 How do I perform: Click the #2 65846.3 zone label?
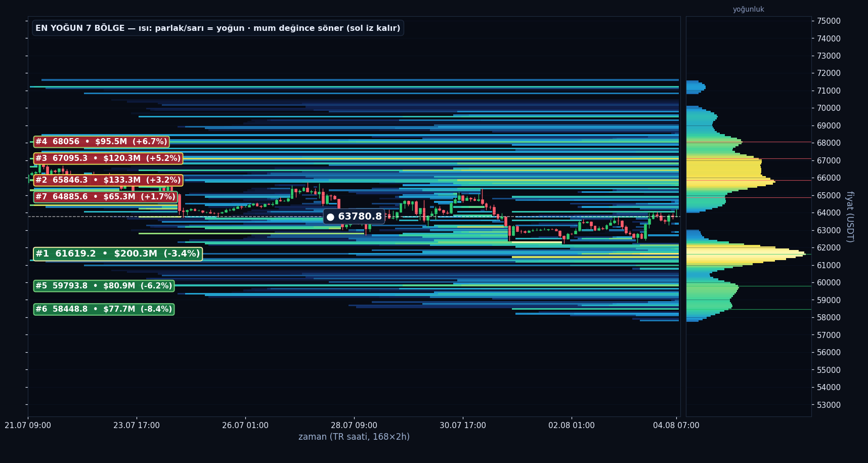coord(108,180)
